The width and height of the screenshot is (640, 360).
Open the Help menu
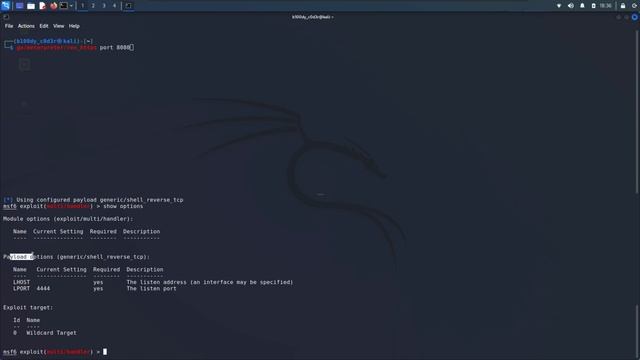point(74,26)
